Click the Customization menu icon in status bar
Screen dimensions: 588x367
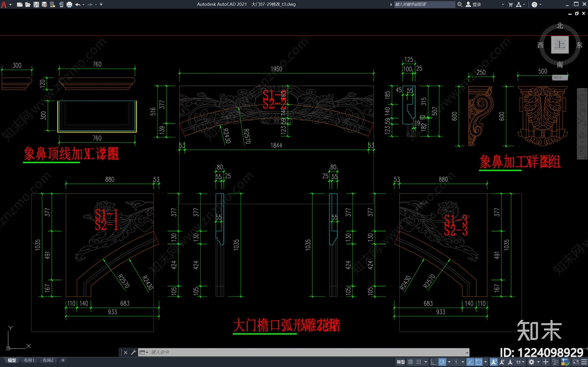(584, 362)
